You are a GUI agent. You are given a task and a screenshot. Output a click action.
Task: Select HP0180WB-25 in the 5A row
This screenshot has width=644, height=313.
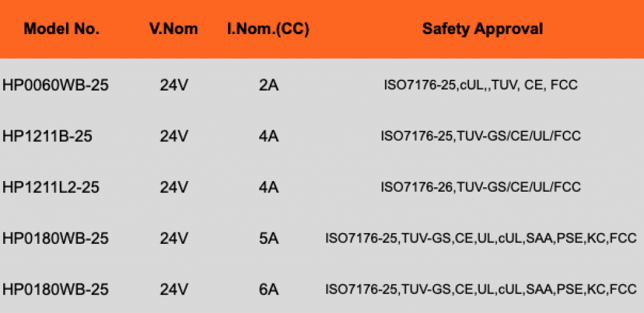coord(55,238)
